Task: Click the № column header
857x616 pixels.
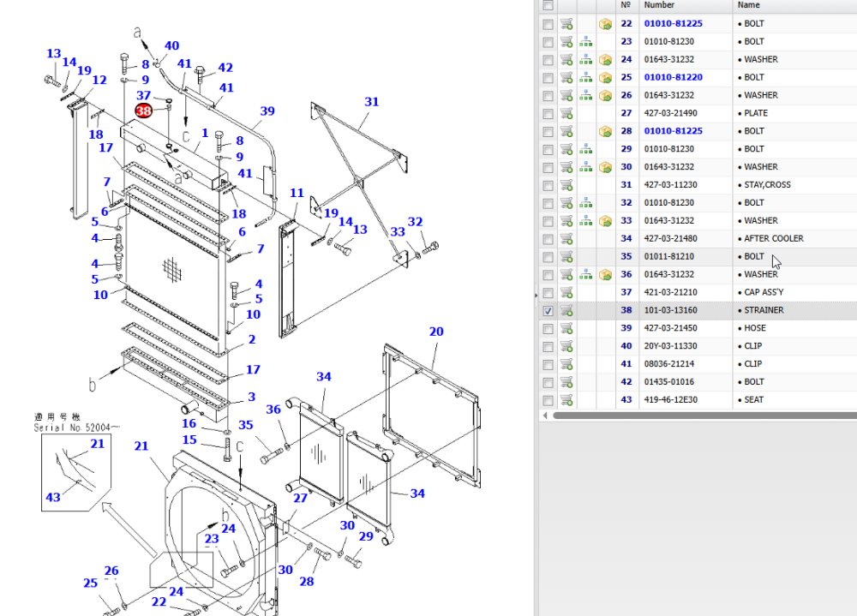Action: pyautogui.click(x=626, y=5)
